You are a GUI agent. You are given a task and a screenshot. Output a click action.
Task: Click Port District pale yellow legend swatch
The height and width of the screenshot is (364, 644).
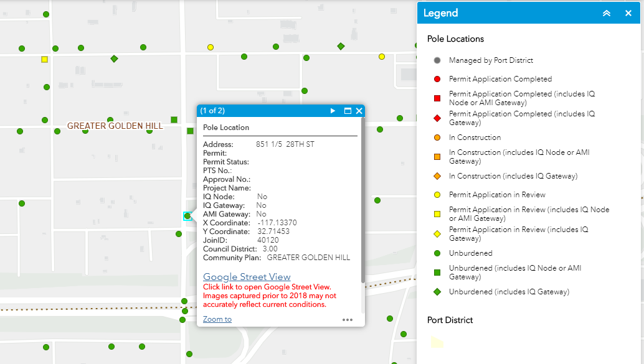click(x=437, y=342)
